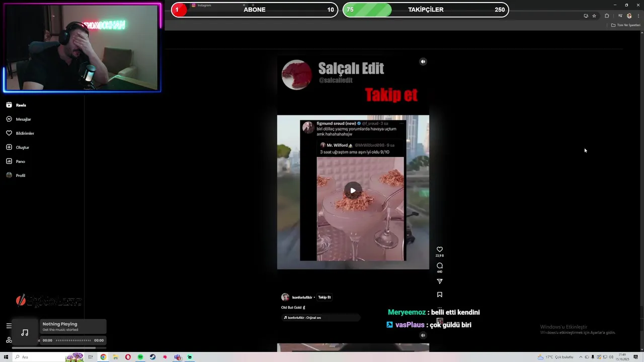Share the reel with the paper-plane icon

click(x=440, y=282)
